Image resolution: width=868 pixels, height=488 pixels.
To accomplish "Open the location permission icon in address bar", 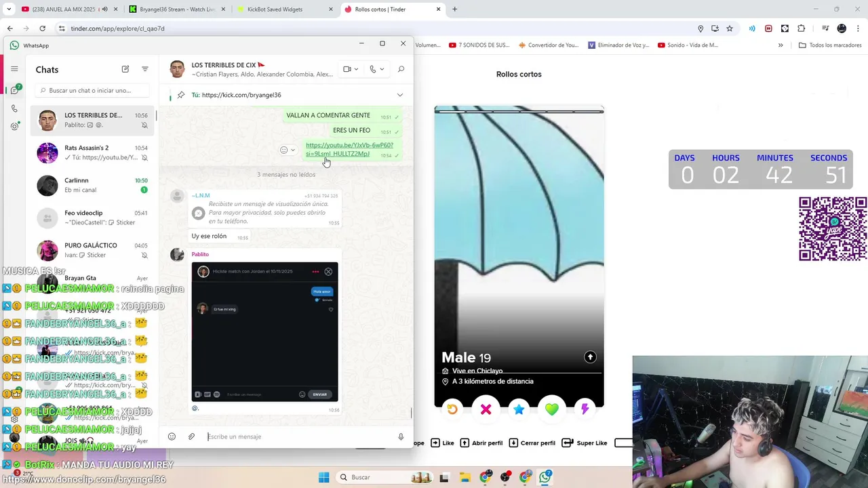I will 701,28.
